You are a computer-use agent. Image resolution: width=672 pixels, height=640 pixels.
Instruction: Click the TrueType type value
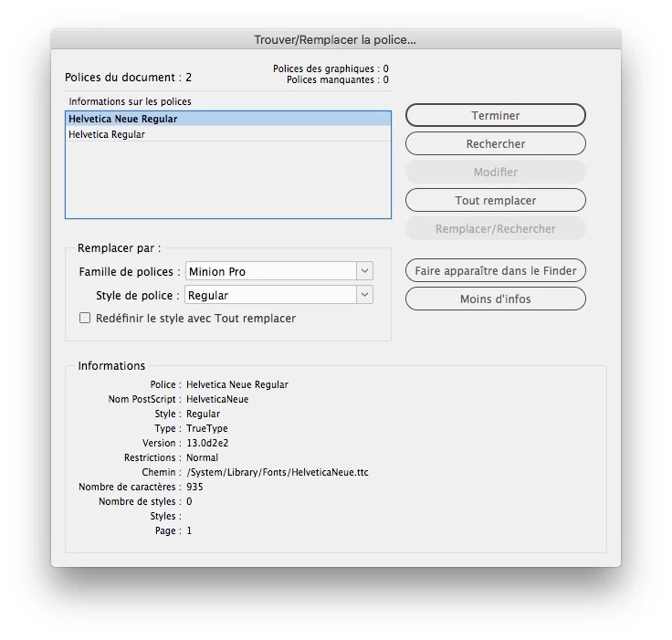[207, 428]
